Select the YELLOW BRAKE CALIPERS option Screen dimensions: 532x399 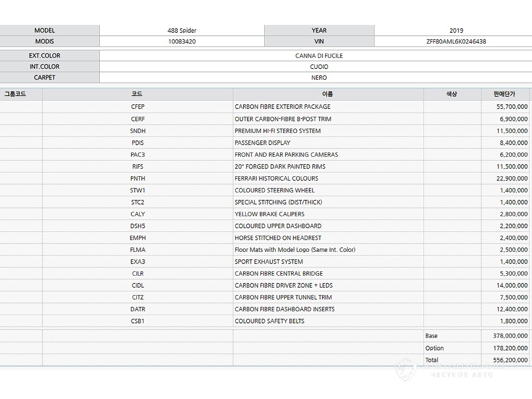pos(269,214)
